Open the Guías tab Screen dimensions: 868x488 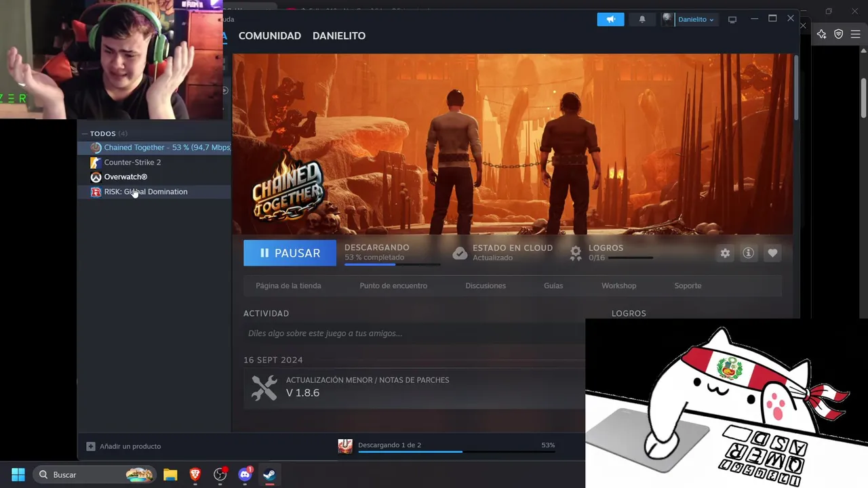click(553, 286)
